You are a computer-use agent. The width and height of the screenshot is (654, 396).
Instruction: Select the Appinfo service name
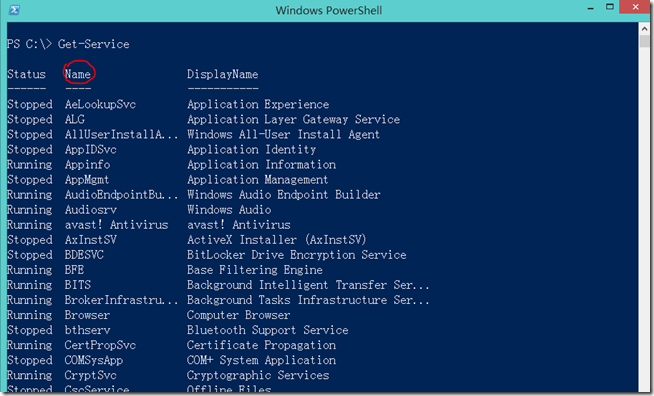click(x=88, y=164)
